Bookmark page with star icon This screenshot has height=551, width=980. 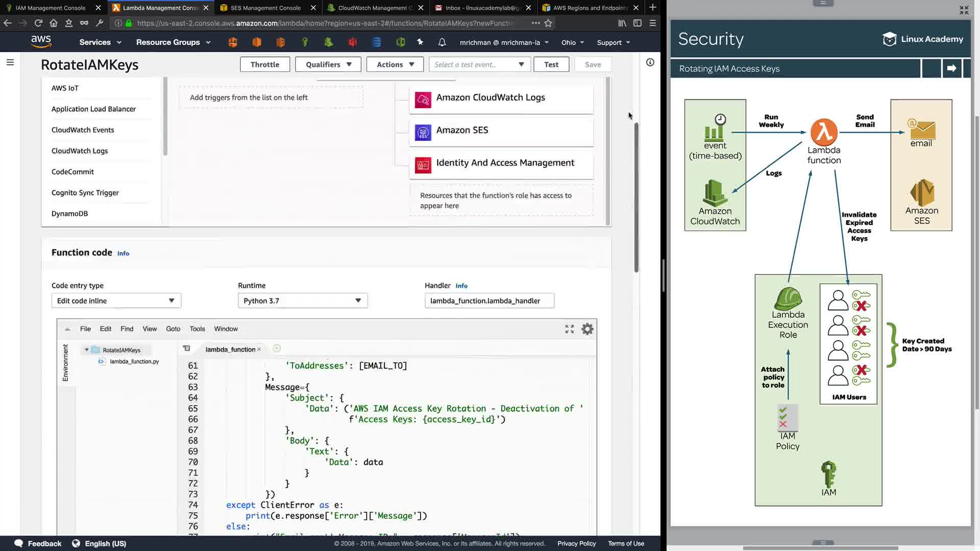point(548,23)
